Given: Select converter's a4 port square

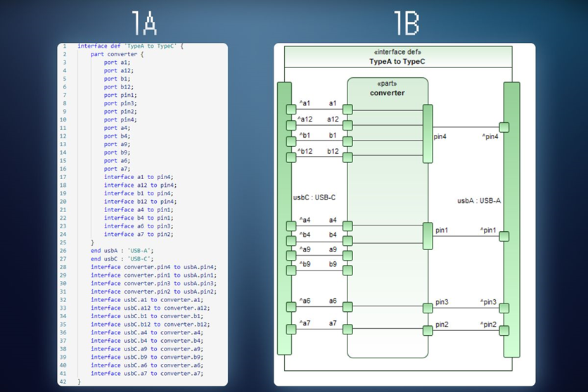Looking at the screenshot, I should [x=347, y=226].
